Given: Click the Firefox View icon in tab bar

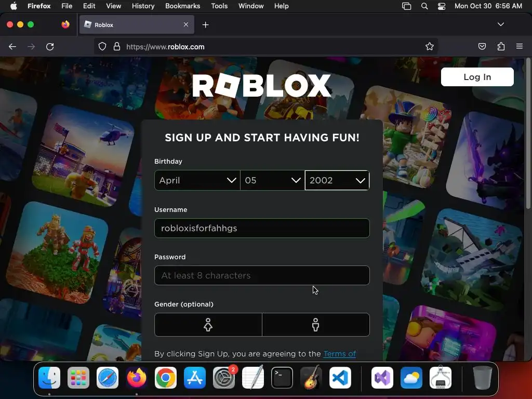Looking at the screenshot, I should tap(65, 24).
